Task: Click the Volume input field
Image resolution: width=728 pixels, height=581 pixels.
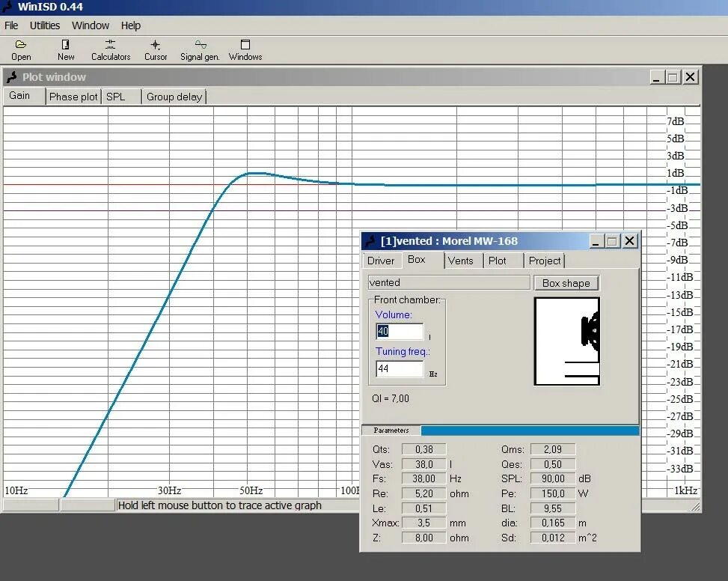Action: pos(400,331)
